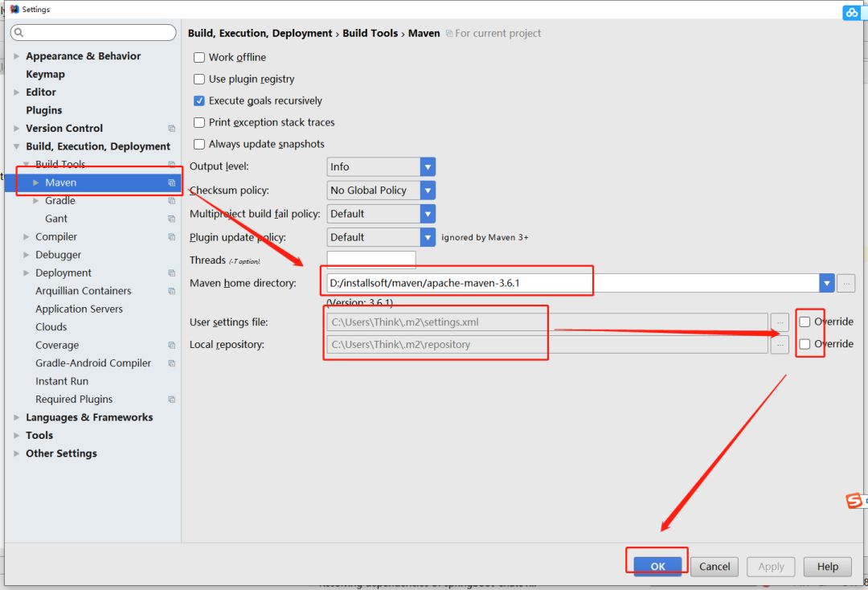Click project-level icon beside Deployment row
The height and width of the screenshot is (590, 868).
click(172, 272)
